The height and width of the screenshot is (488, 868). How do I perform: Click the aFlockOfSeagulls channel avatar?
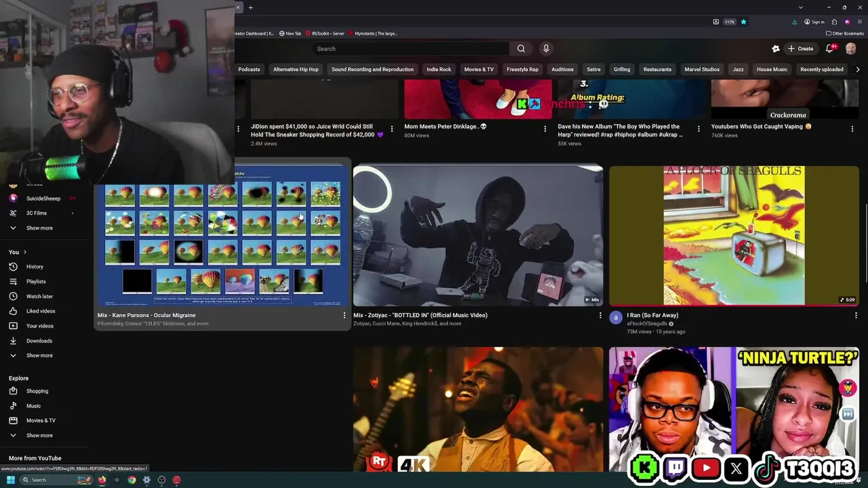coord(616,317)
